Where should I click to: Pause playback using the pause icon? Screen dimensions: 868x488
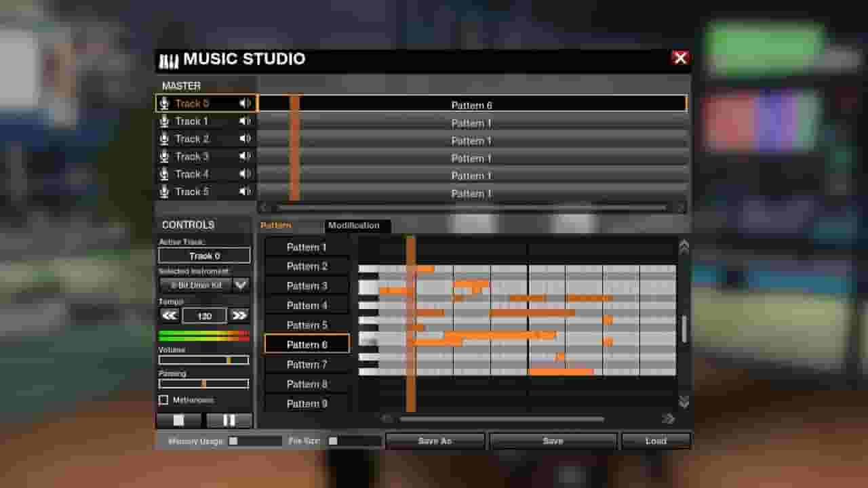click(229, 420)
